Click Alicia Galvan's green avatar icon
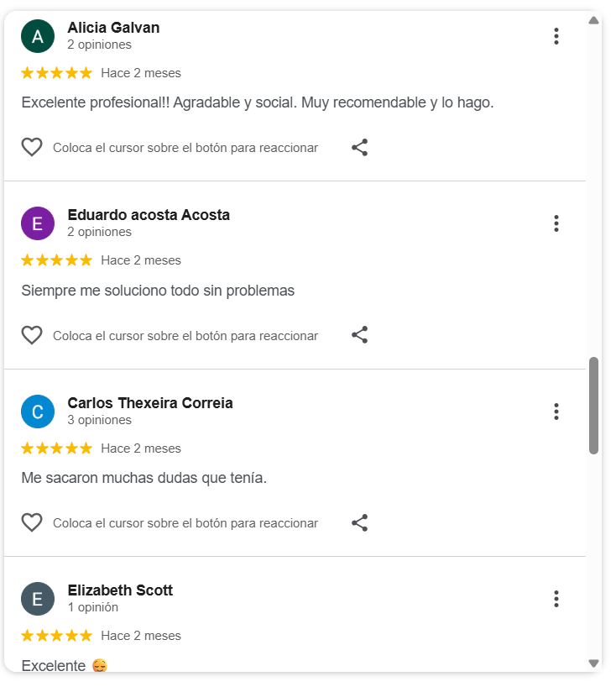The image size is (616, 687). pos(38,36)
